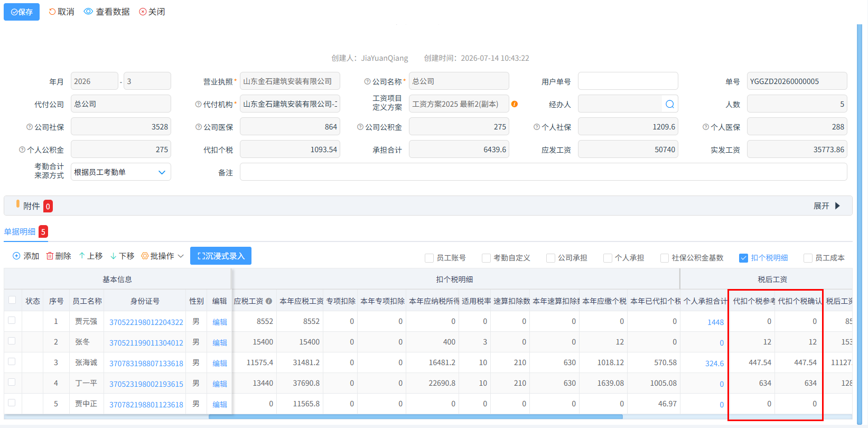The image size is (868, 428).
Task: Open 查看数据 eye icon
Action: 88,12
